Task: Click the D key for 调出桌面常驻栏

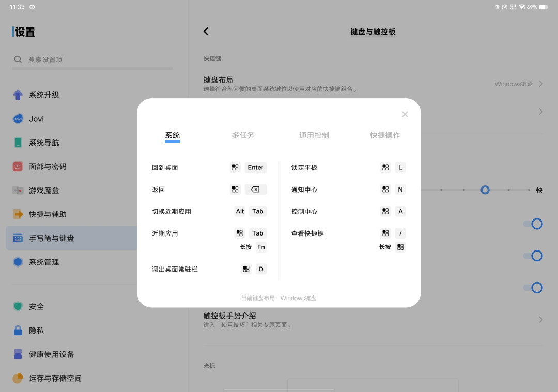Action: click(261, 269)
